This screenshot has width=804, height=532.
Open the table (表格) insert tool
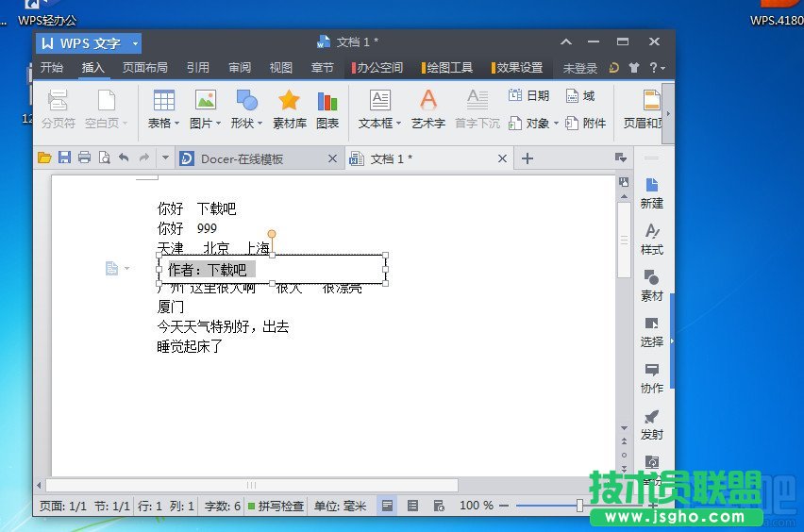coord(163,109)
